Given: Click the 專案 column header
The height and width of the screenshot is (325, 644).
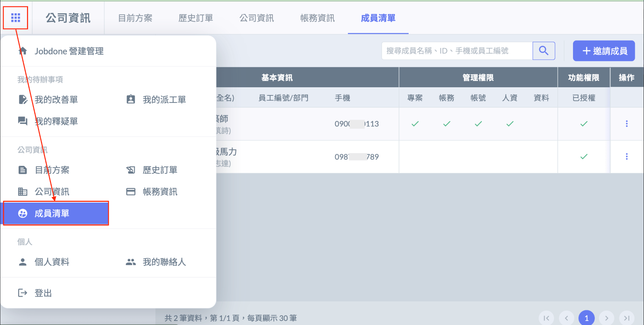Looking at the screenshot, I should pos(415,98).
